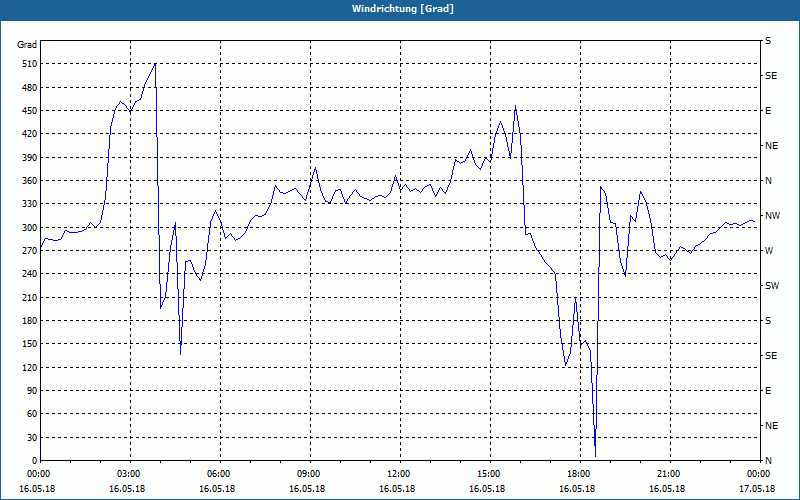The image size is (800, 500).
Task: Select the 17.05.18 date label
Action: (x=757, y=489)
